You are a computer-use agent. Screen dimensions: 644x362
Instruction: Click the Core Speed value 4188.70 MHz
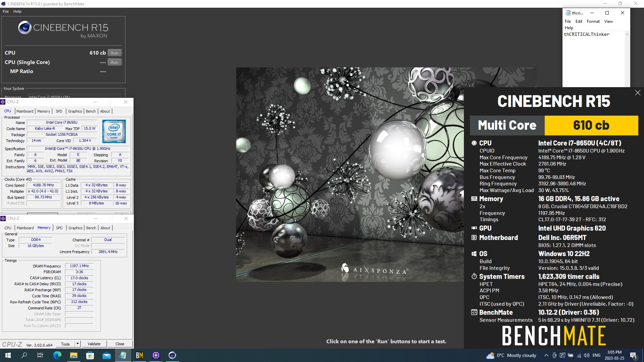(x=43, y=185)
